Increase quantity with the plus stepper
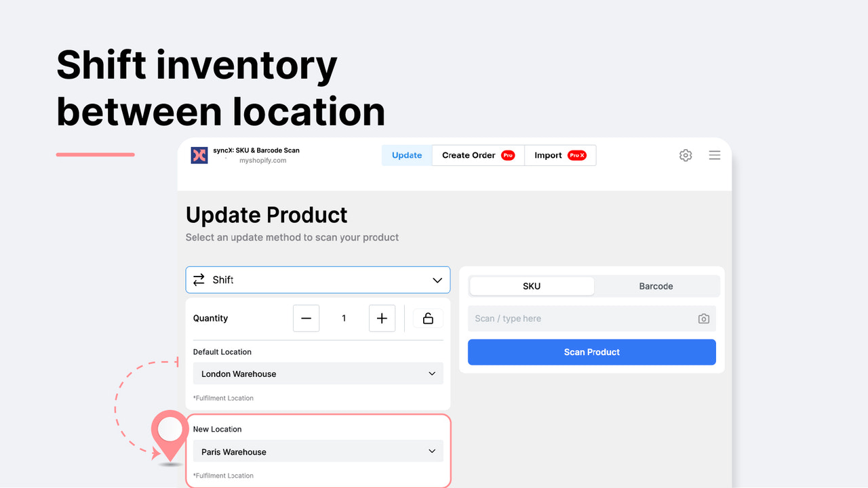This screenshot has height=488, width=868. 382,318
